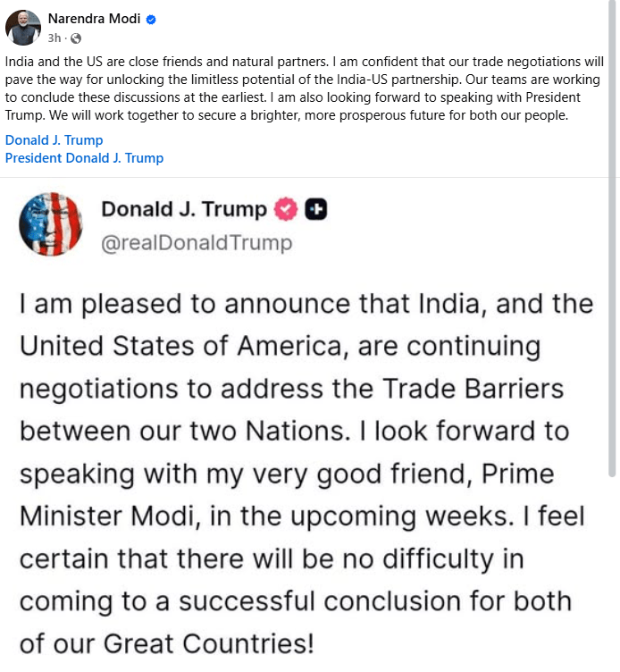Click Narendra Modi's profile picture
The height and width of the screenshot is (672, 620).
point(23,28)
